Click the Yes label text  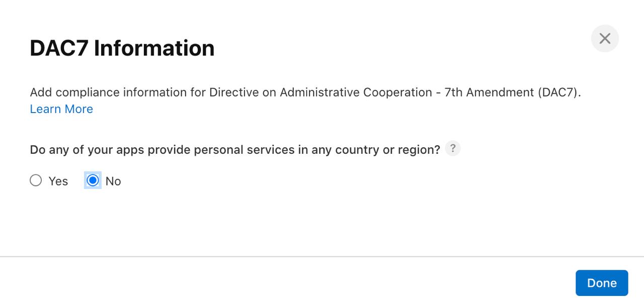click(x=58, y=181)
